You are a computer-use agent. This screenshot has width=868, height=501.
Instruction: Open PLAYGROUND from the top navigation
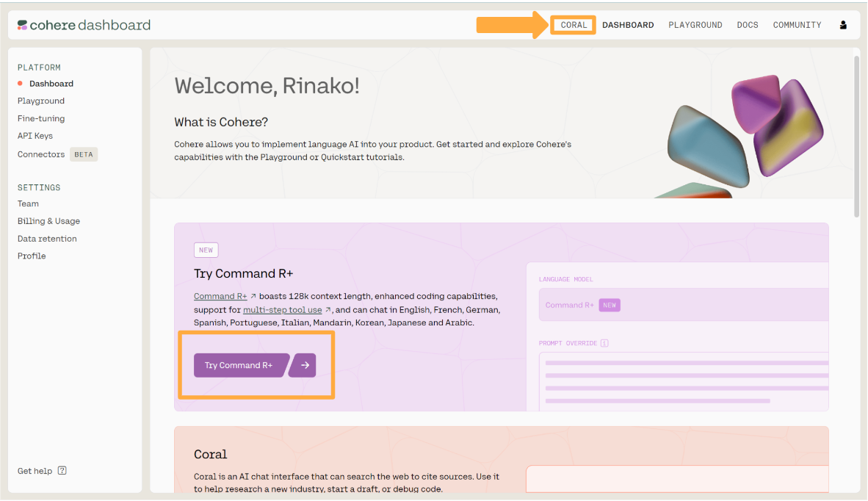[x=695, y=24]
